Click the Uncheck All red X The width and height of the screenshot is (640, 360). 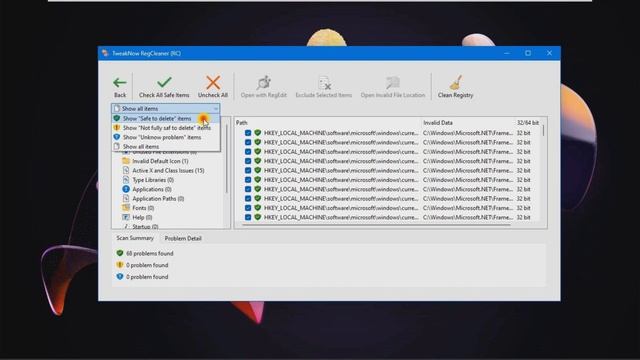click(213, 82)
